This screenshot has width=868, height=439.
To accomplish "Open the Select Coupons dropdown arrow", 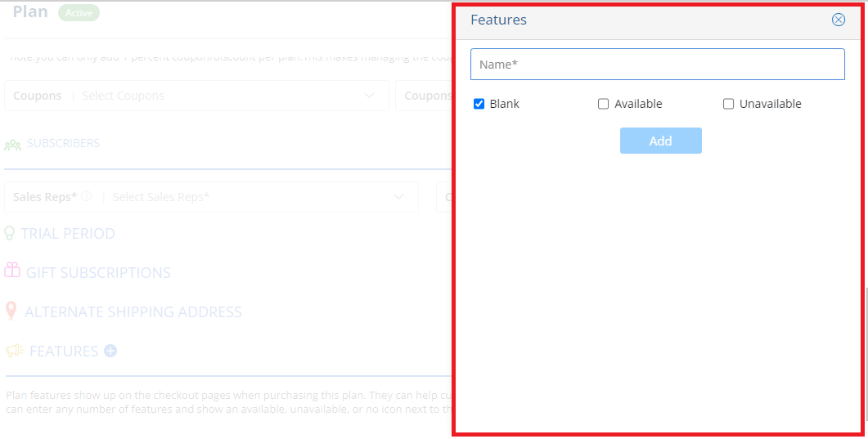I will 369,96.
